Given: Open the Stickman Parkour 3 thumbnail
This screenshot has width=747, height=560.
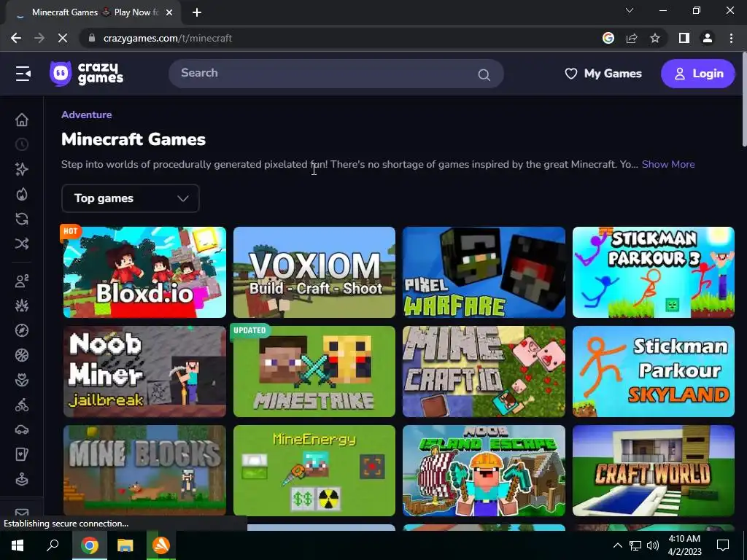Looking at the screenshot, I should coord(654,273).
